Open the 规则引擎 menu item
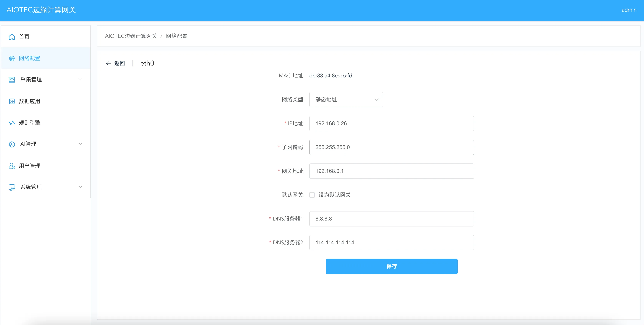 (30, 123)
